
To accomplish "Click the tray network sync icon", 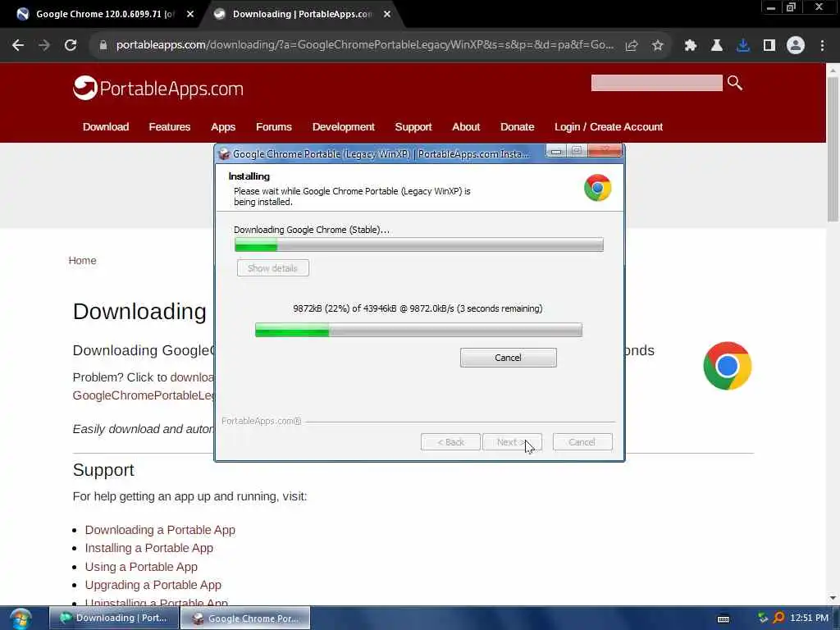I will pyautogui.click(x=762, y=619).
